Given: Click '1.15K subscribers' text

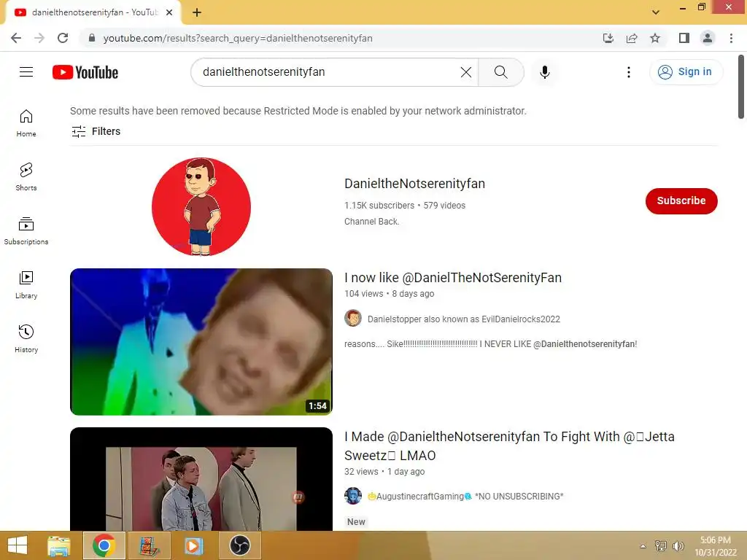Looking at the screenshot, I should [379, 206].
